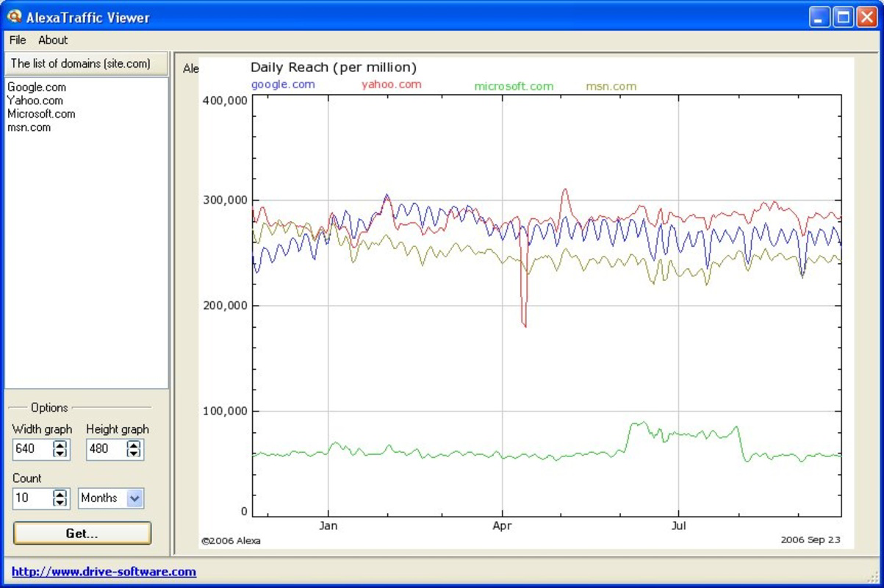Click the Get... button
The width and height of the screenshot is (884, 588).
tap(82, 534)
